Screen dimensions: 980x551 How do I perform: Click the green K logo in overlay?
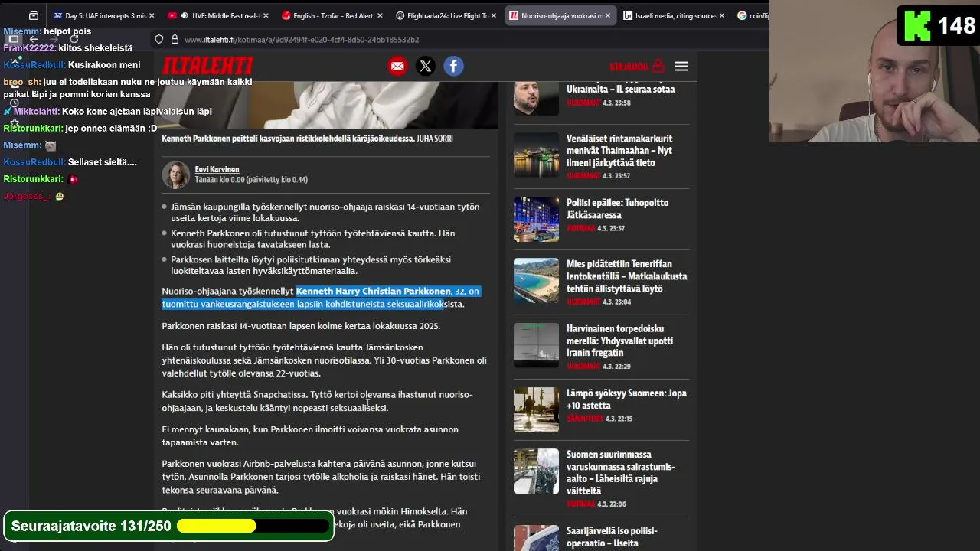917,25
